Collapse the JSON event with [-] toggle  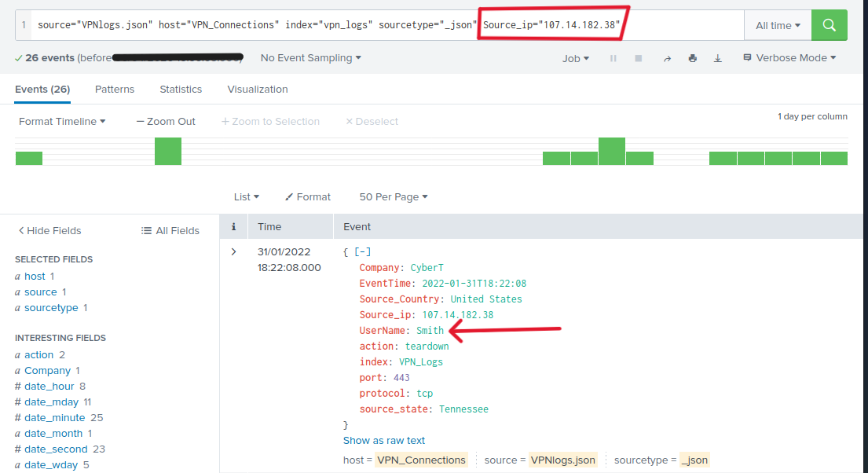click(363, 251)
